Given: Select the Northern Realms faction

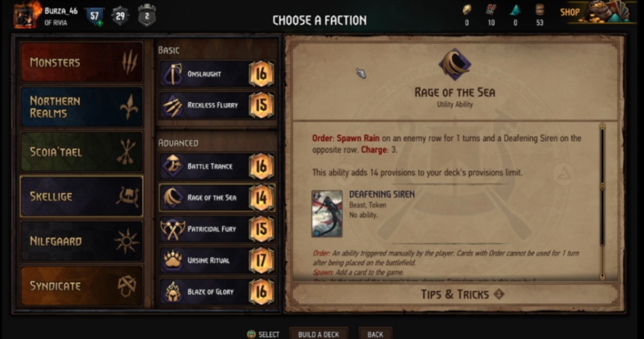Looking at the screenshot, I should [x=81, y=107].
